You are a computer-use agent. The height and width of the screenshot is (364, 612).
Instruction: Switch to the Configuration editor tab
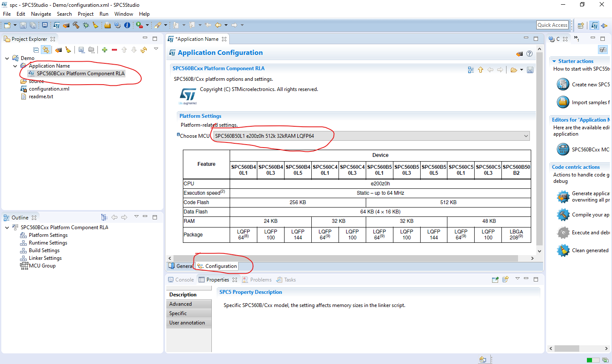(x=217, y=266)
